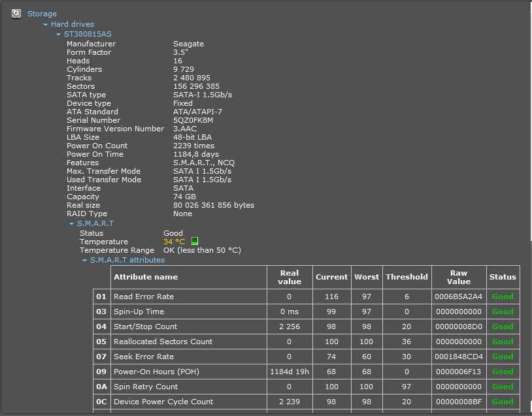Click the ATA/ATAPI-7 standard value

pyautogui.click(x=197, y=112)
